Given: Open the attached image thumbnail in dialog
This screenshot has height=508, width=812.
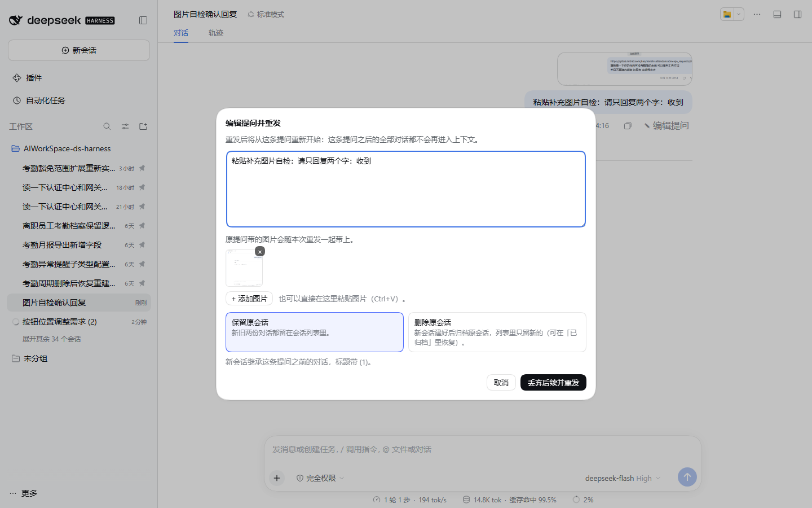Looking at the screenshot, I should [244, 268].
